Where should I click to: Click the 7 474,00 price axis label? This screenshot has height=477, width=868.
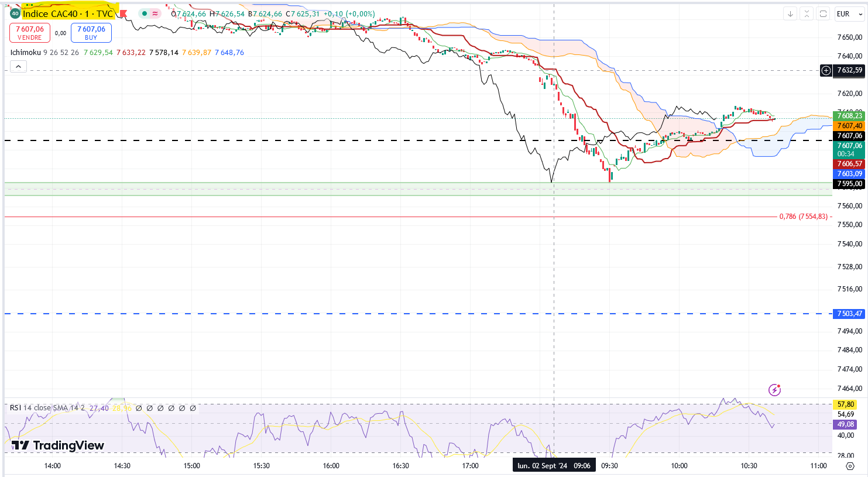coord(850,369)
